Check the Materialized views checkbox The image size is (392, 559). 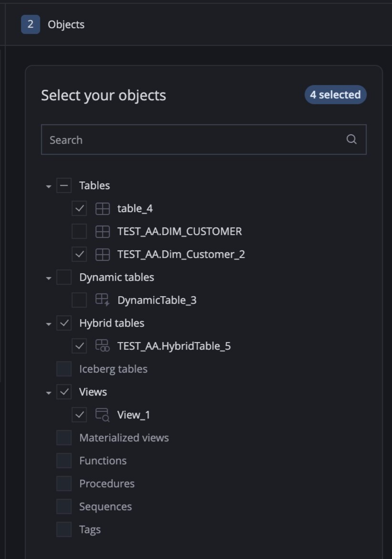(64, 437)
